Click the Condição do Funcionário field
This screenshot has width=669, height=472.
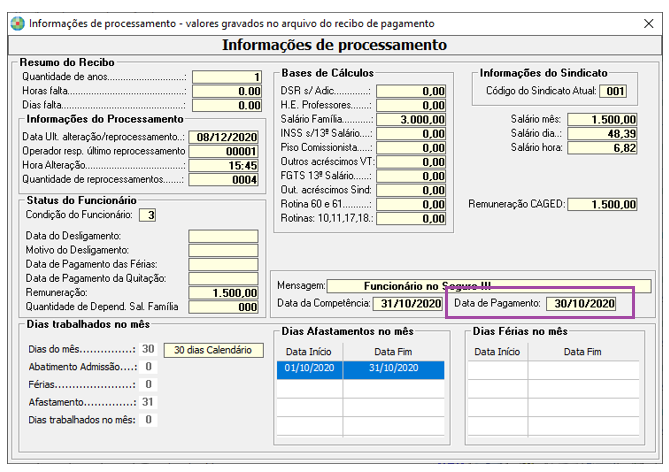[148, 215]
